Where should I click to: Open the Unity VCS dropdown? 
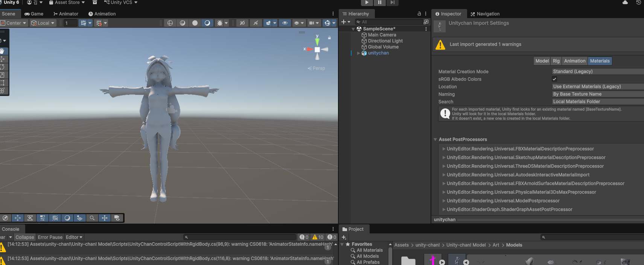click(121, 2)
